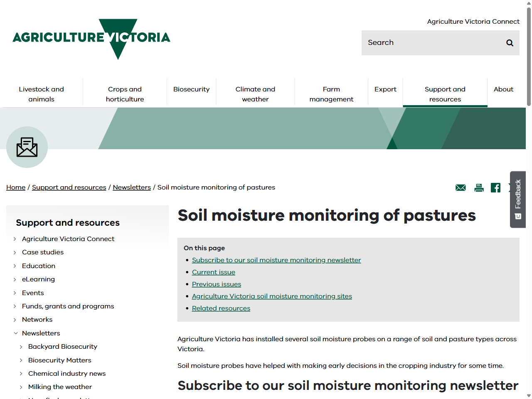
Task: Click the Agriculture Victoria logo
Action: 91,39
